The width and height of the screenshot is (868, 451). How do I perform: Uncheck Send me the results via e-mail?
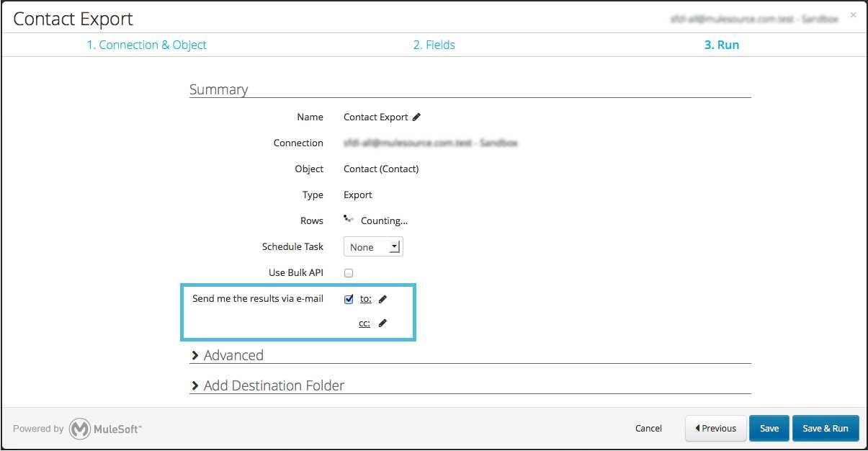coord(349,299)
